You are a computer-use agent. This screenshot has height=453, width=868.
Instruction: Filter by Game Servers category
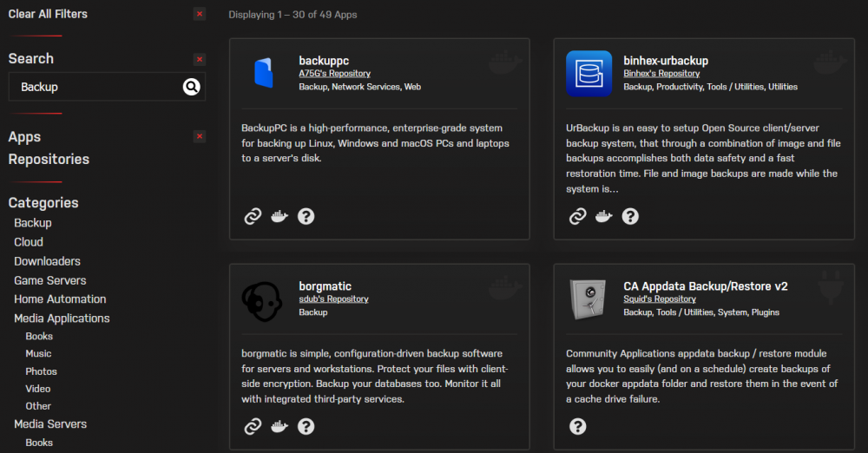[49, 280]
